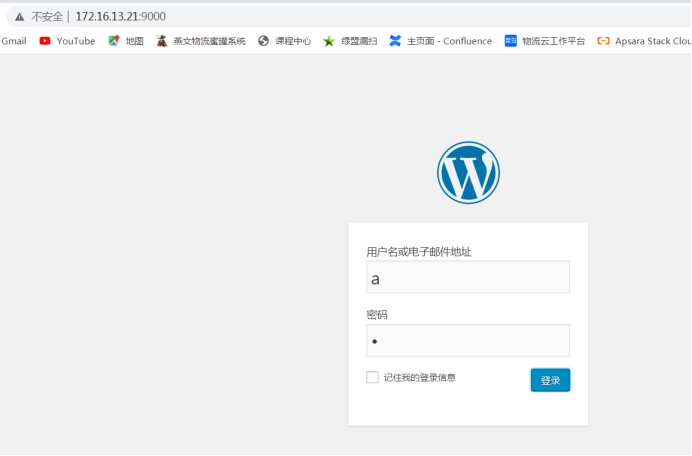Open the 物流云工作平台 bookmark label
The height and width of the screenshot is (456, 692).
[553, 41]
